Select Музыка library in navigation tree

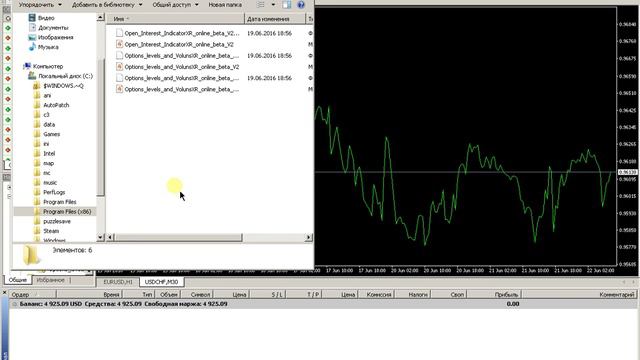pyautogui.click(x=48, y=47)
